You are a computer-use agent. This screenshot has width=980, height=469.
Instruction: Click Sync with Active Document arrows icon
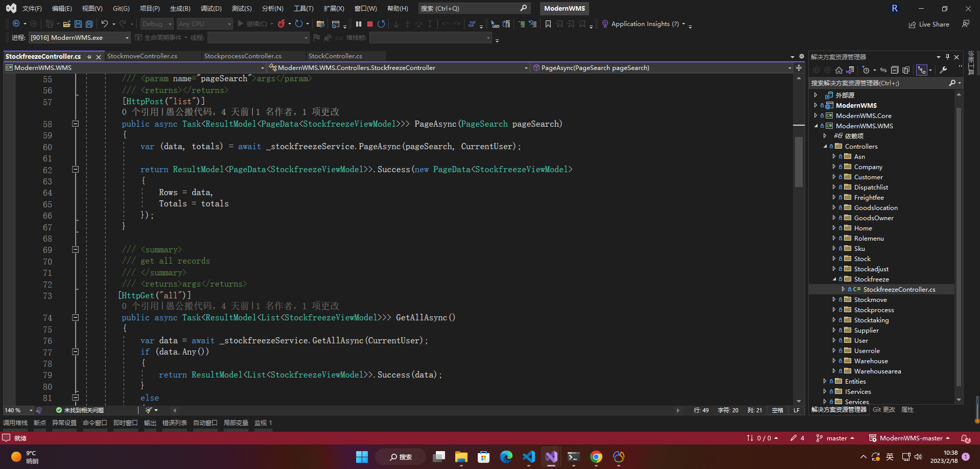[883, 70]
